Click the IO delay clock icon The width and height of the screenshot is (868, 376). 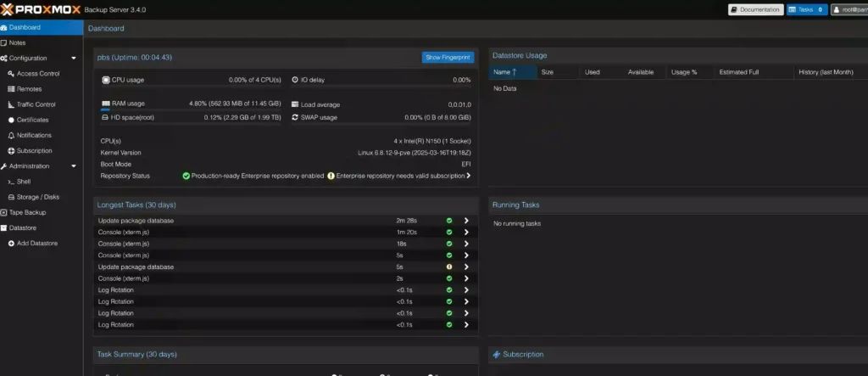coord(295,80)
